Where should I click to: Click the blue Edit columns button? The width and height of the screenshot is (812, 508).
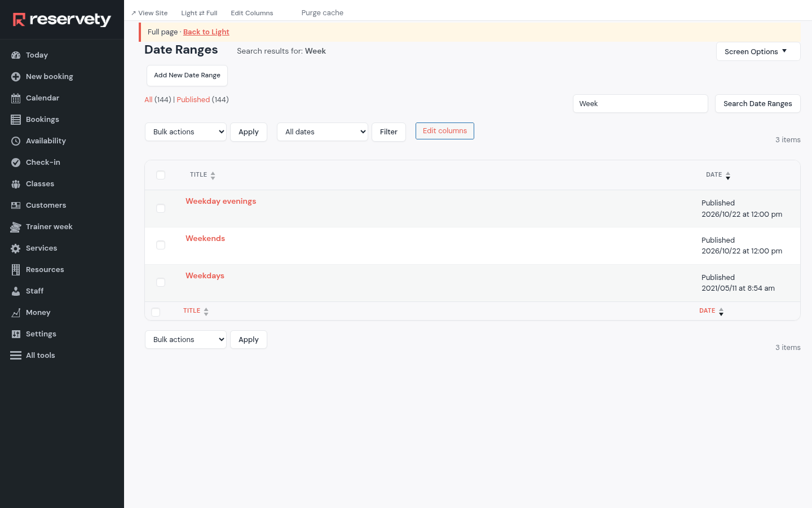(x=445, y=131)
